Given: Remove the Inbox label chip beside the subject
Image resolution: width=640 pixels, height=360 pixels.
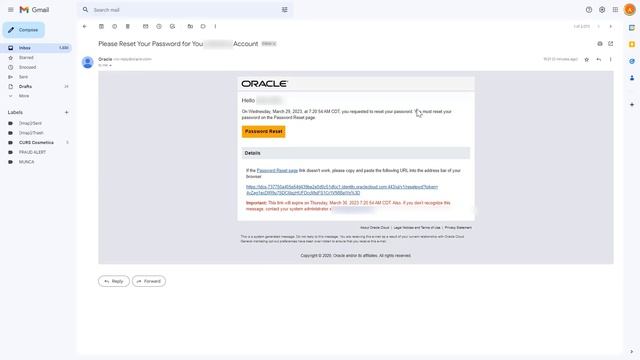Looking at the screenshot, I should [274, 44].
